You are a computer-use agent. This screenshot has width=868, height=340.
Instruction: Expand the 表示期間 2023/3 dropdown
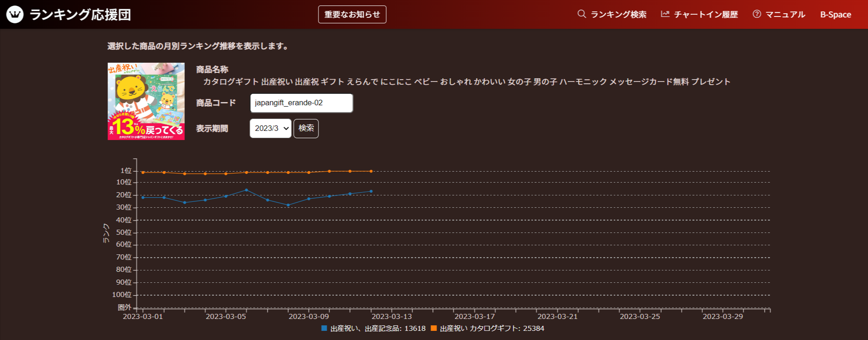coord(270,129)
